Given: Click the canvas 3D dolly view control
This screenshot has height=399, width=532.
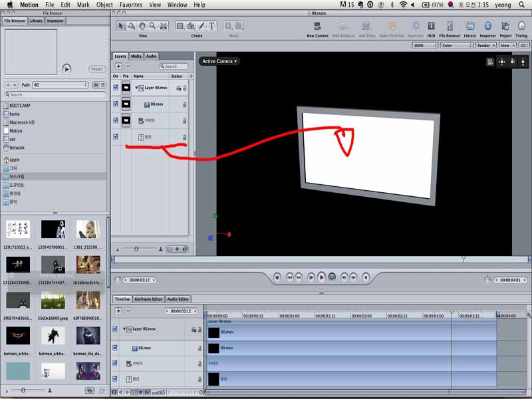Looking at the screenshot, I should coord(523,62).
